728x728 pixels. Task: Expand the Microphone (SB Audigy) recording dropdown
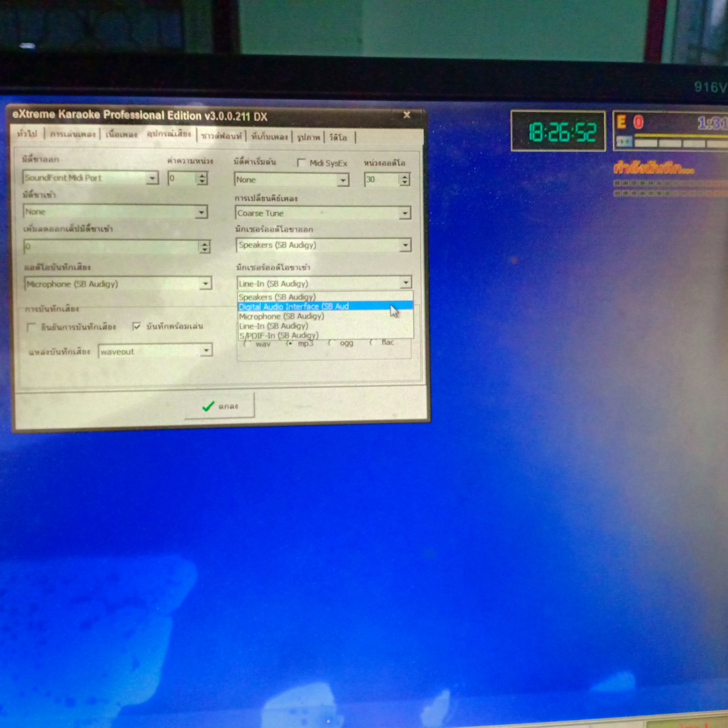point(206,283)
